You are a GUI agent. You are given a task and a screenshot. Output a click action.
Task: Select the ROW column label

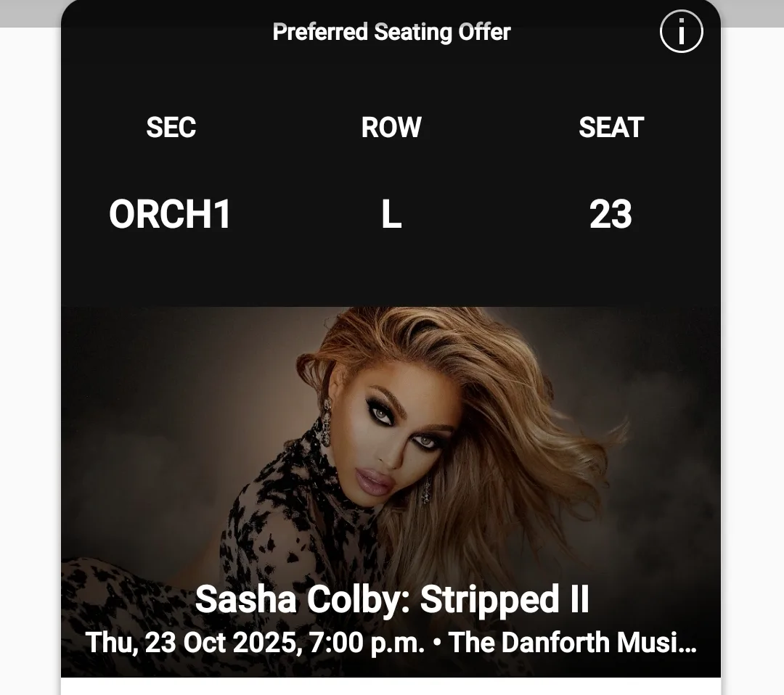coord(391,128)
